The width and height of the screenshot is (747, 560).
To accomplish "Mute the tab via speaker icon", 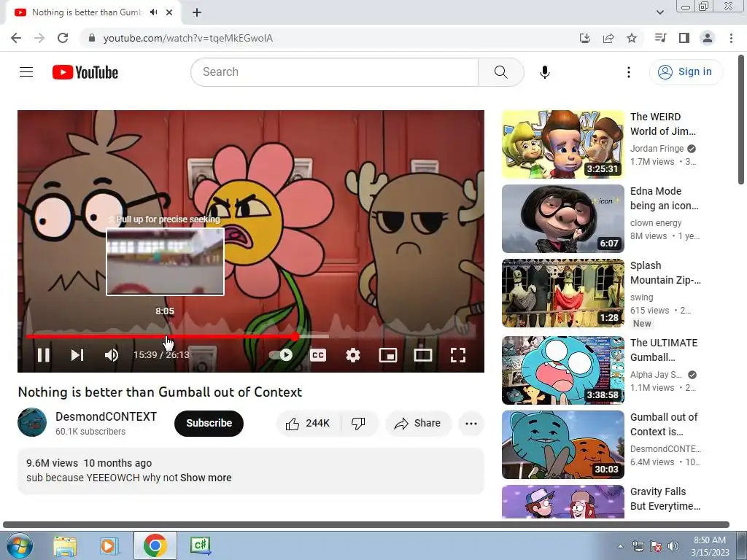I will pyautogui.click(x=153, y=12).
